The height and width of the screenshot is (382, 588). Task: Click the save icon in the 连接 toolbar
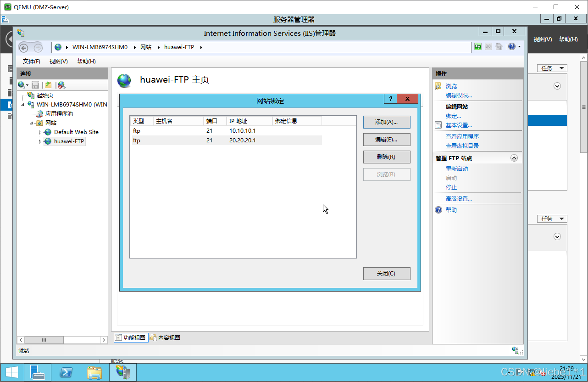click(x=35, y=85)
